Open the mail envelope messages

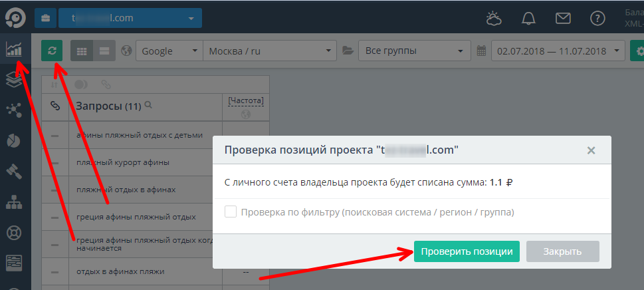click(563, 18)
